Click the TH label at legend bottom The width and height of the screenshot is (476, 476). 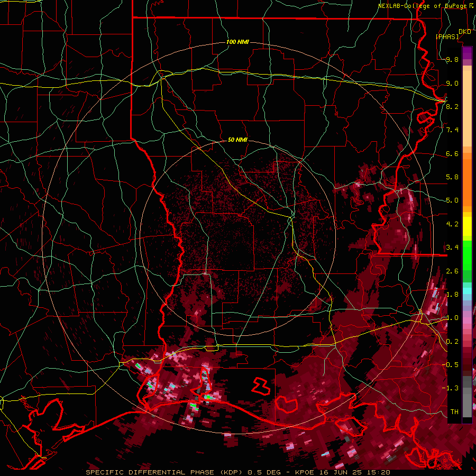tap(454, 411)
